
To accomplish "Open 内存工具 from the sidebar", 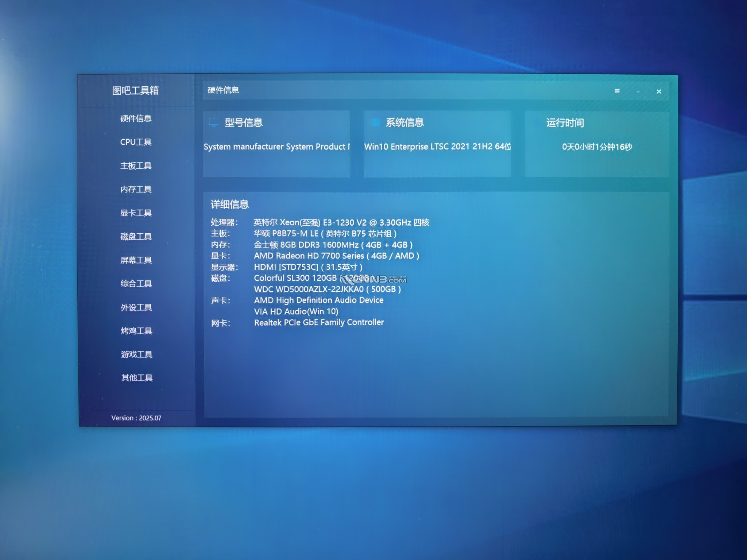I will click(x=136, y=189).
